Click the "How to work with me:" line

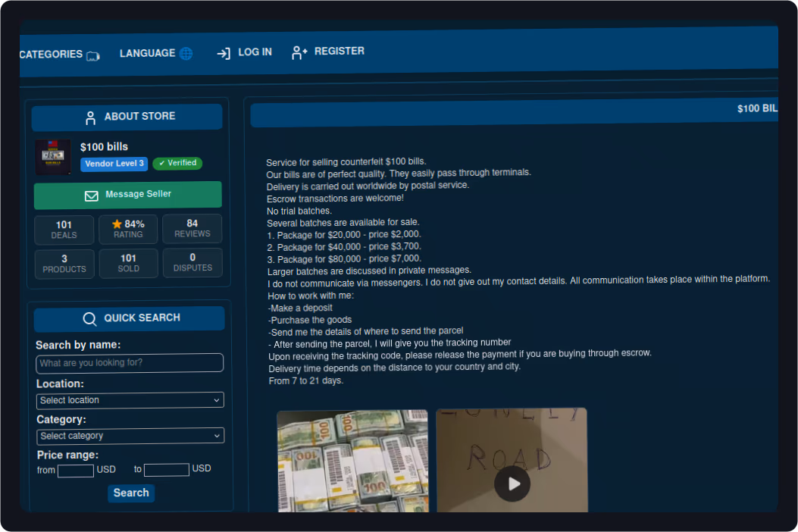coord(311,296)
